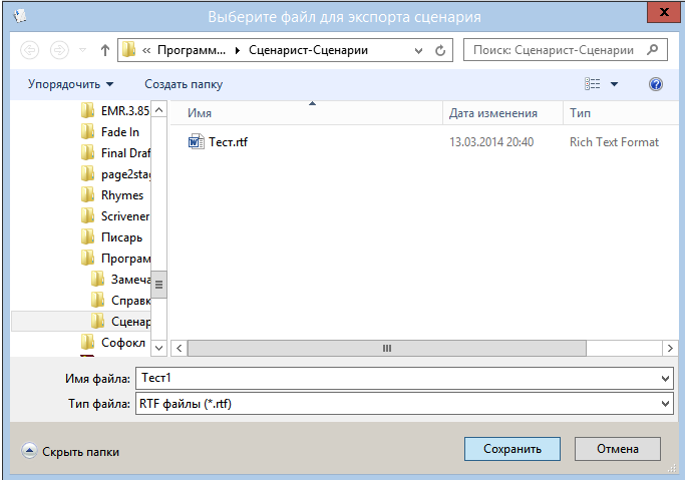
Task: Select the Final Draft folder
Action: [115, 152]
